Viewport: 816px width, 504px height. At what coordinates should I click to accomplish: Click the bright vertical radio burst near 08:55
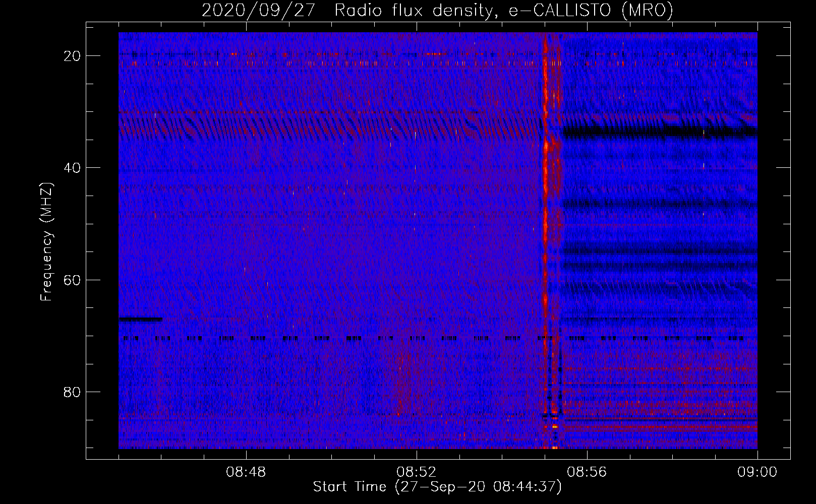[546, 240]
